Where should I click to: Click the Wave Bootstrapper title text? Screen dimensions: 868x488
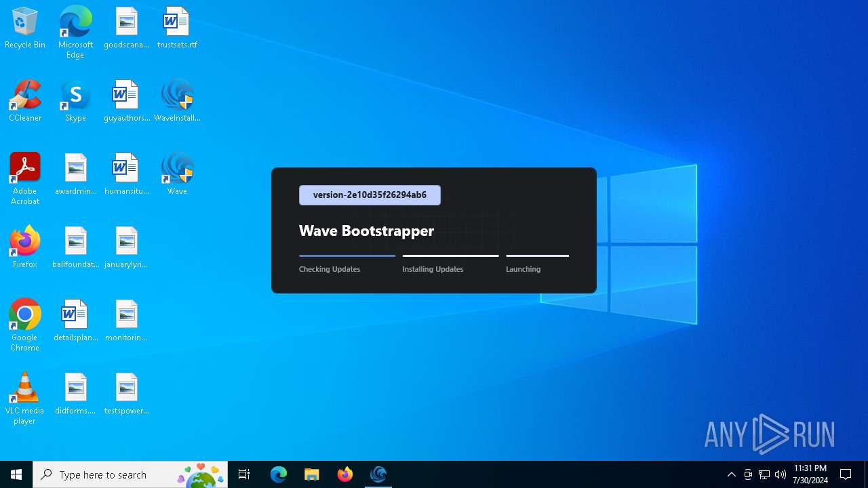point(366,230)
